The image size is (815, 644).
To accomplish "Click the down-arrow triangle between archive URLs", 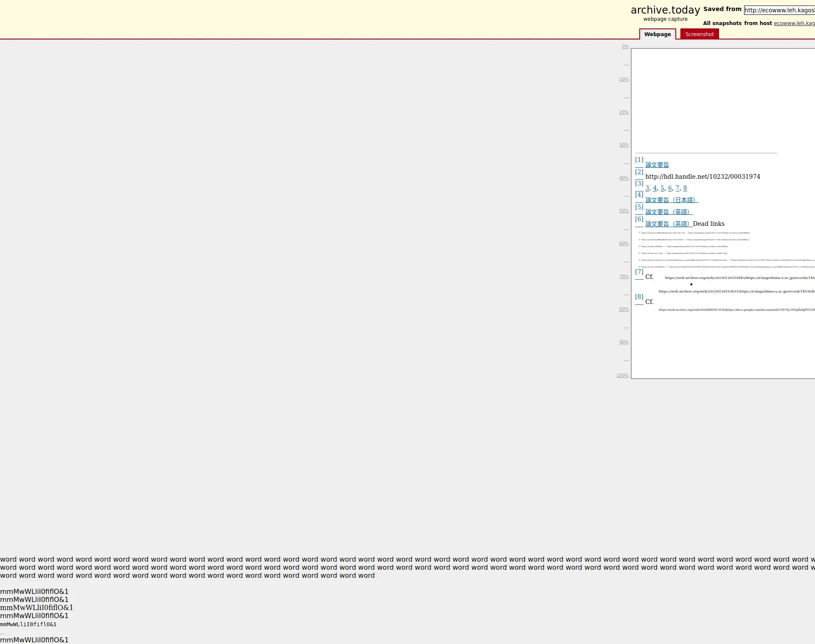I will 691,285.
